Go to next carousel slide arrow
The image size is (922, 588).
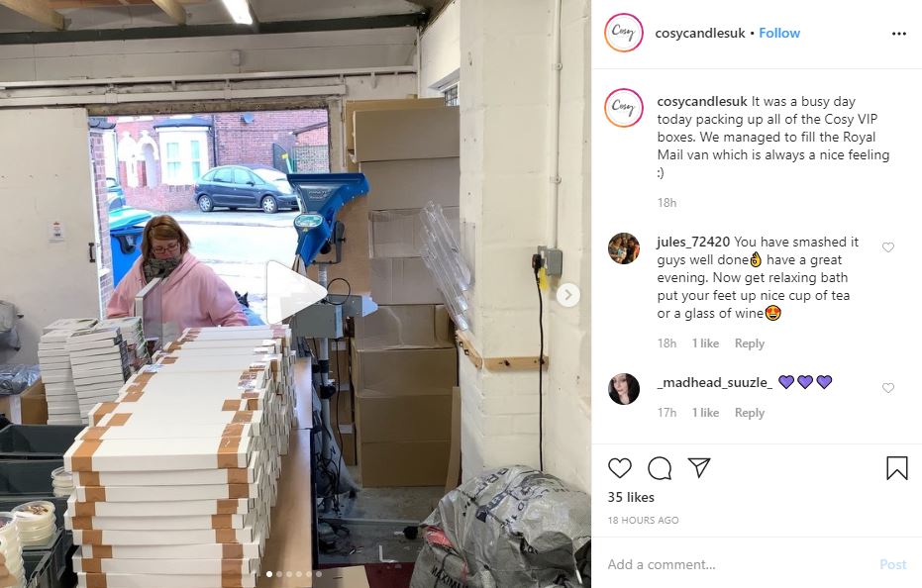(x=567, y=295)
